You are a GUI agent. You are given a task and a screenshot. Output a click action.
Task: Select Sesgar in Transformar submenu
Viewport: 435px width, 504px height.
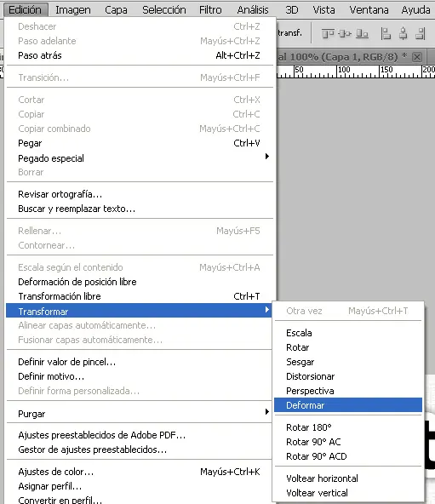point(348,362)
